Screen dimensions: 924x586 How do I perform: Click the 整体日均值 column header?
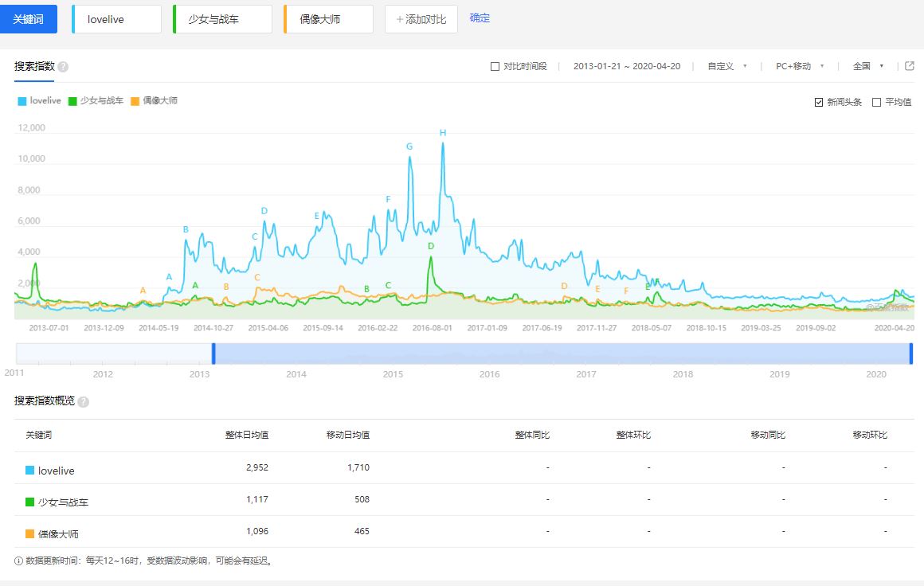(x=247, y=436)
